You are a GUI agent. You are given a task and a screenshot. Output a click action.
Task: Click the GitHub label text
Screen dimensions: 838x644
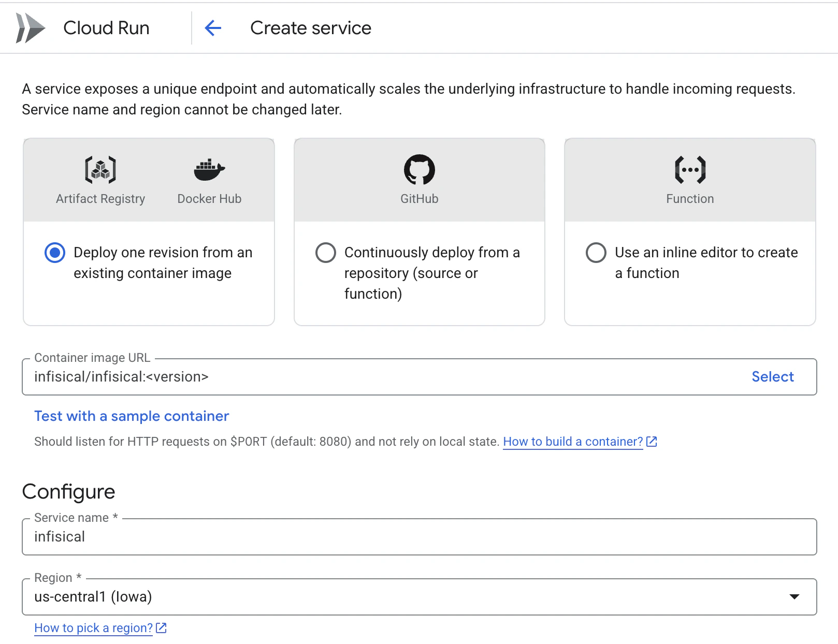tap(420, 199)
